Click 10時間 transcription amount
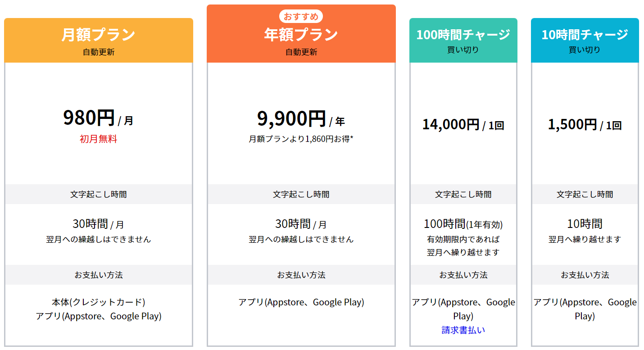 point(585,224)
